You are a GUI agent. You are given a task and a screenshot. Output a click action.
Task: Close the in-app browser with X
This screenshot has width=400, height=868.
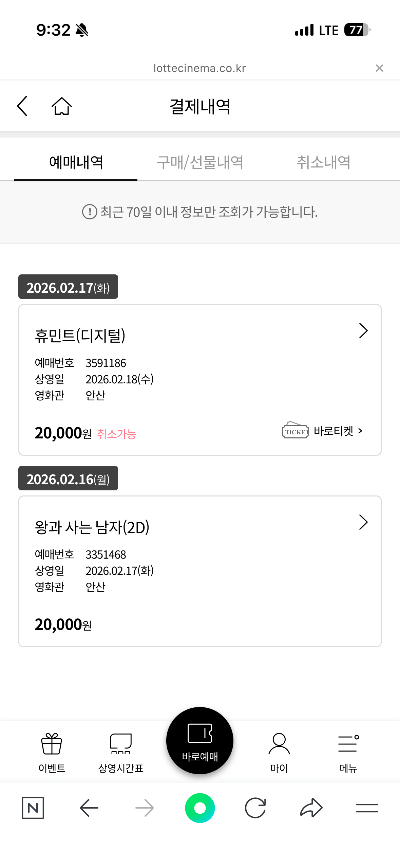379,68
